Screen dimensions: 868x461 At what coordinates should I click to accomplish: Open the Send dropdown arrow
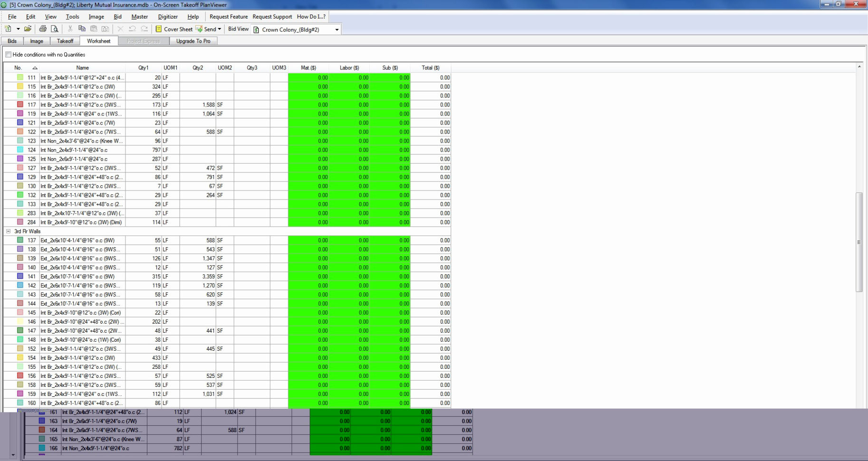coord(220,29)
